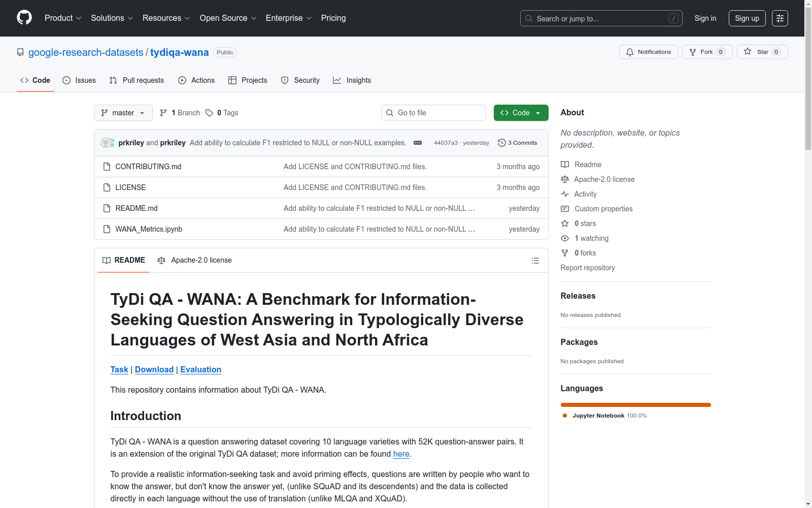The image size is (812, 508).
Task: Click the star icon beside 0 stars
Action: point(565,224)
